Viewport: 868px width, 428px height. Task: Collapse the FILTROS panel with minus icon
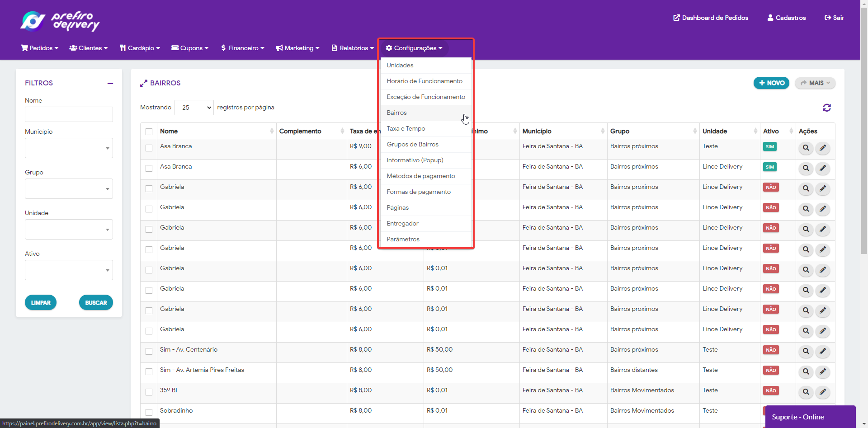[110, 83]
